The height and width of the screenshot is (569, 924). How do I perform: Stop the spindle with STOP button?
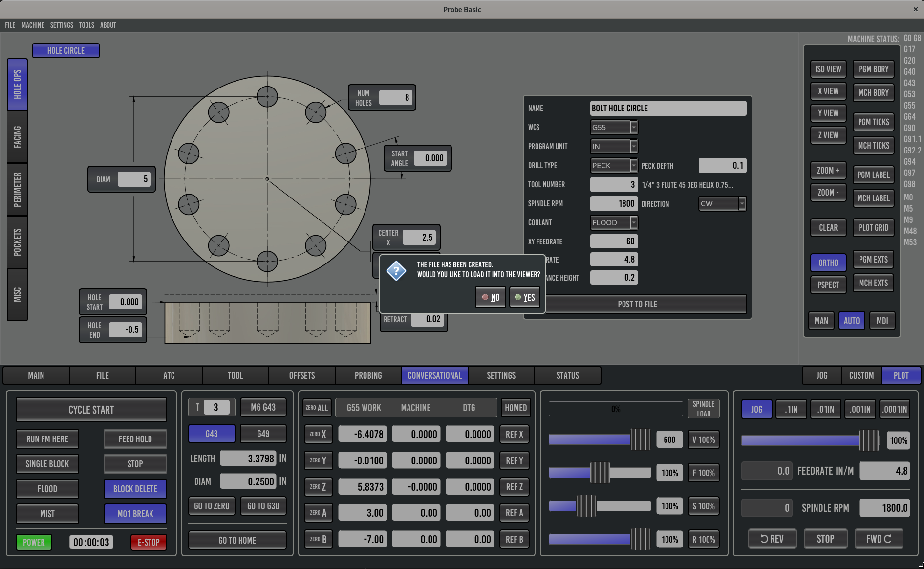tap(825, 539)
